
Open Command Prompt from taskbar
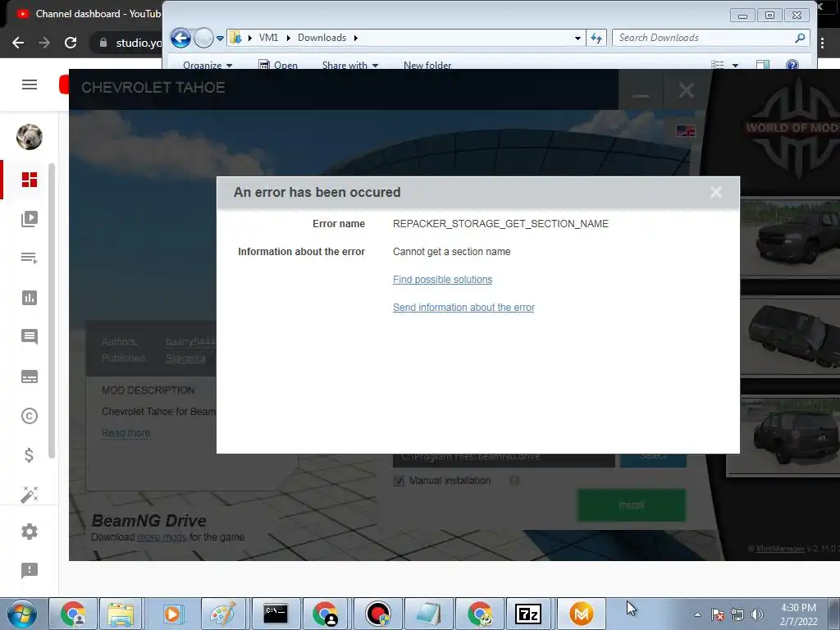(x=276, y=614)
